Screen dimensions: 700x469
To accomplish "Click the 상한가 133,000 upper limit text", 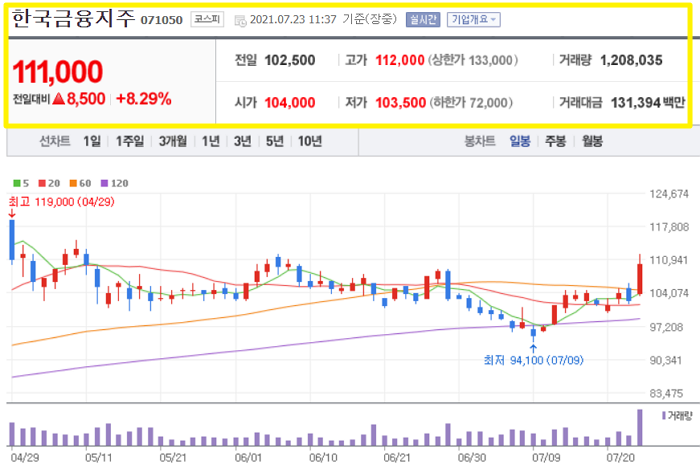I will coord(473,60).
